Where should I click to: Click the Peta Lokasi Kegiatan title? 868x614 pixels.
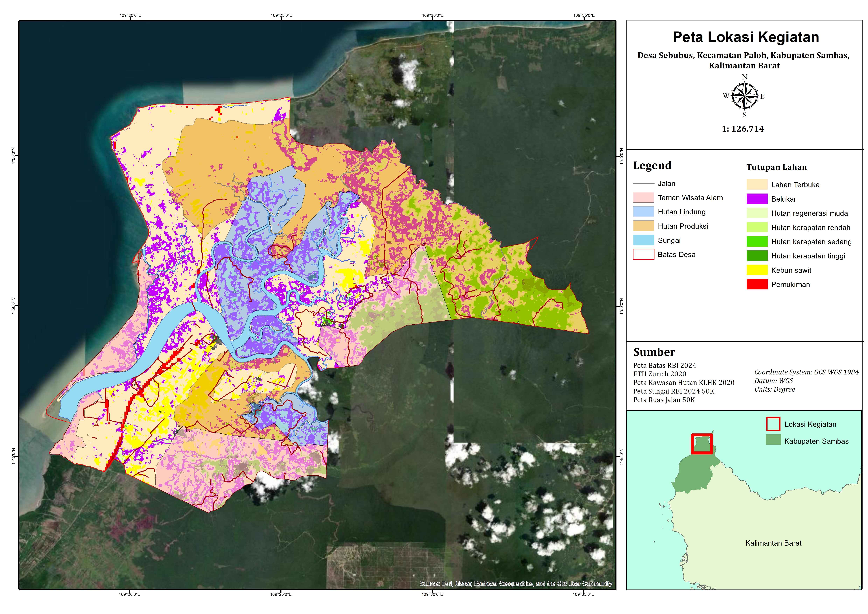745,37
